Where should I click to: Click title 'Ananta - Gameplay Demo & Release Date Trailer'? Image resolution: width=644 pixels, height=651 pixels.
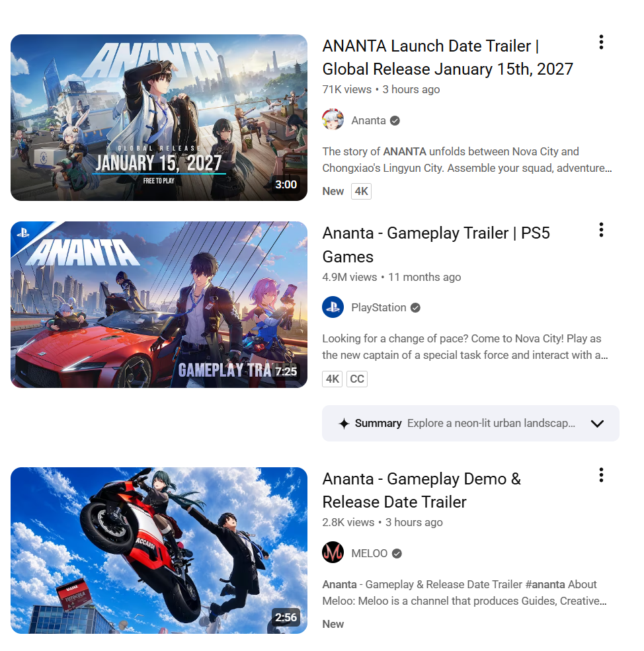click(x=421, y=490)
